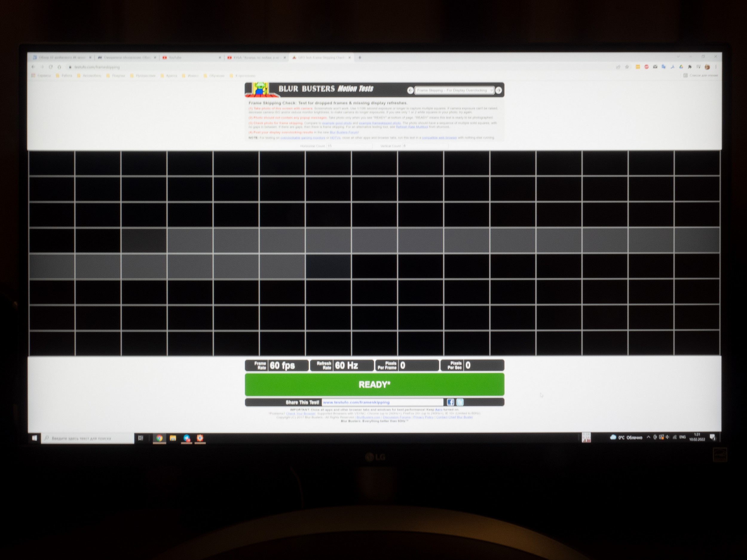Expand hidden system tray icons chevron
747x560 pixels.
coord(648,437)
